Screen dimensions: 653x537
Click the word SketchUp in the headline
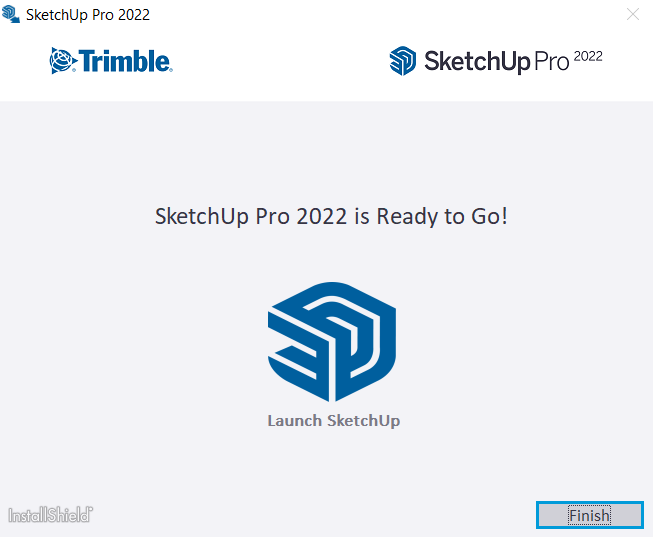pos(202,217)
